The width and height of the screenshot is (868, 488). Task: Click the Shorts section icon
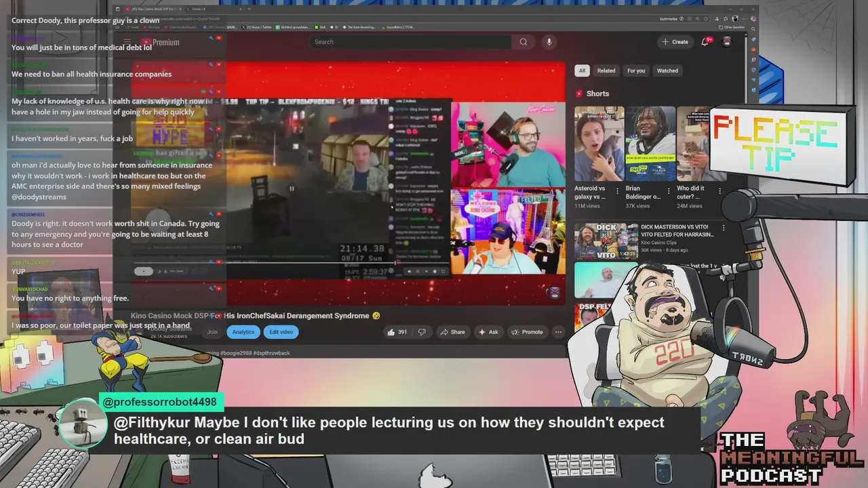579,94
